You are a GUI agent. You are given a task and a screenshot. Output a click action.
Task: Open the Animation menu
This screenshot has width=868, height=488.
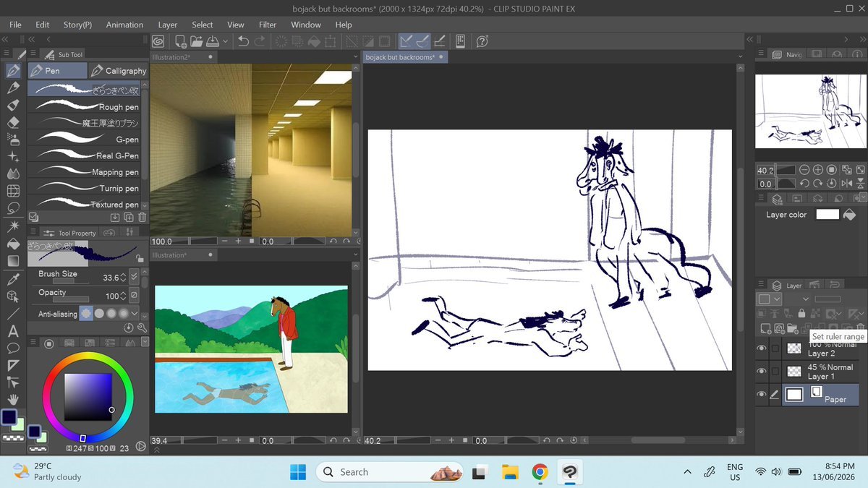click(124, 25)
